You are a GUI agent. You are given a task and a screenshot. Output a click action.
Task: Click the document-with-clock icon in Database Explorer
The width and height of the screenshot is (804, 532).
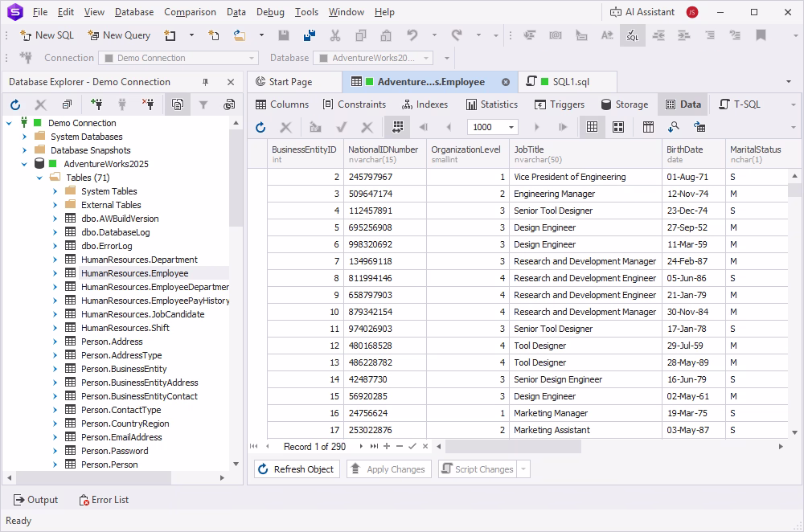coord(229,105)
